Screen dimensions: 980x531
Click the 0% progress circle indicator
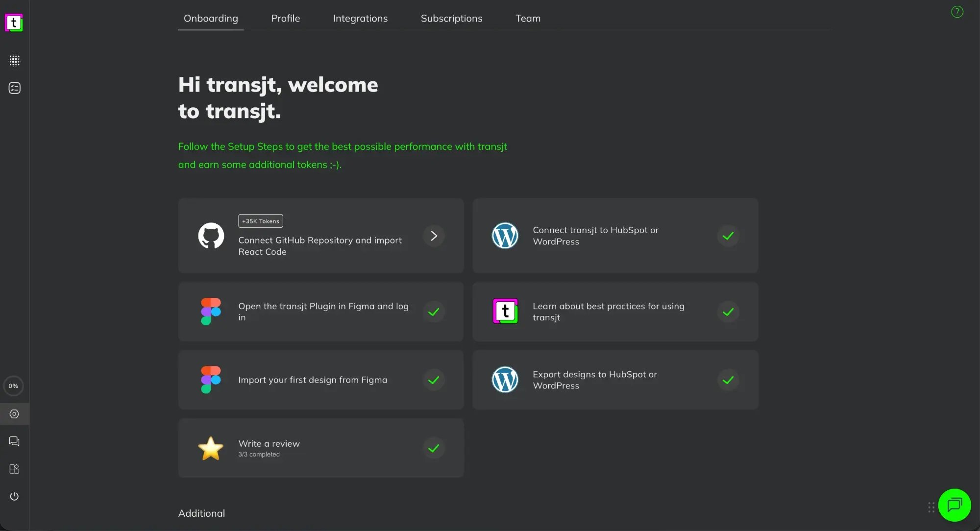pos(14,386)
